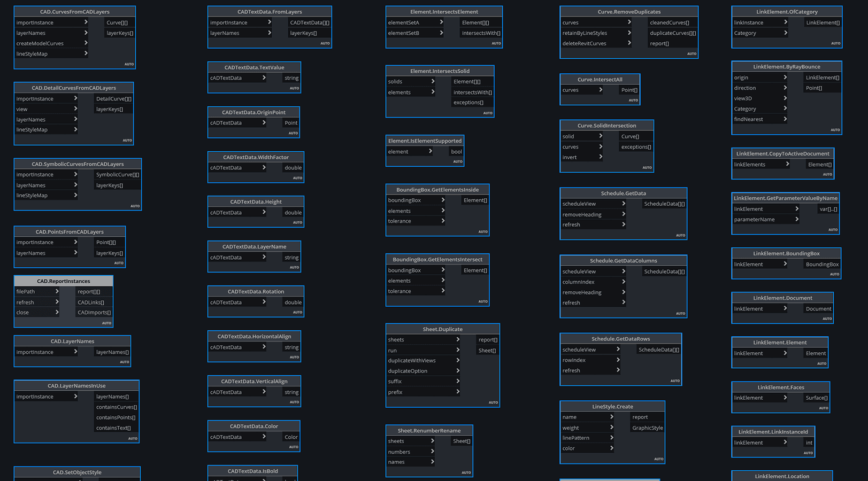
Task: Click the filePath arrow in CAD.ReportInstances
Action: 57,291
